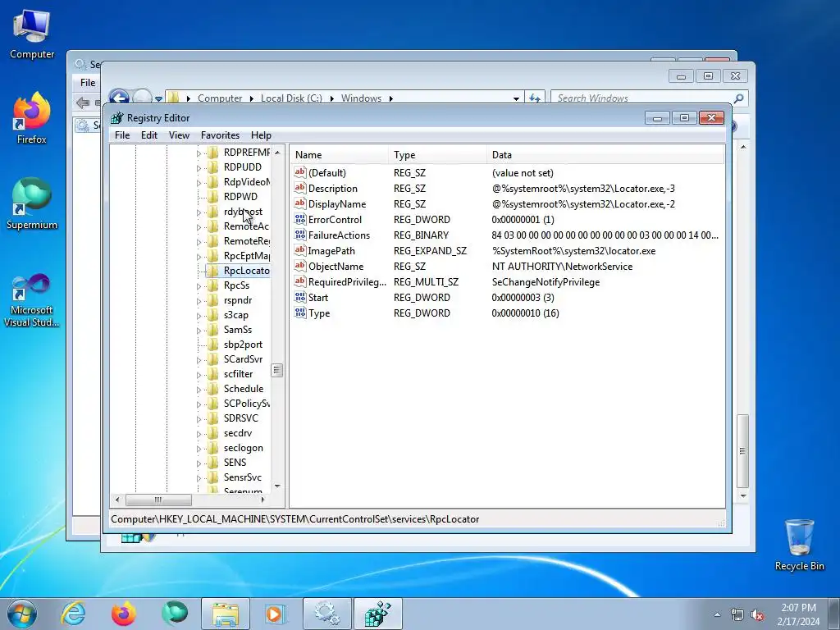Click the muted volume tray icon
The height and width of the screenshot is (630, 840).
coord(757,615)
